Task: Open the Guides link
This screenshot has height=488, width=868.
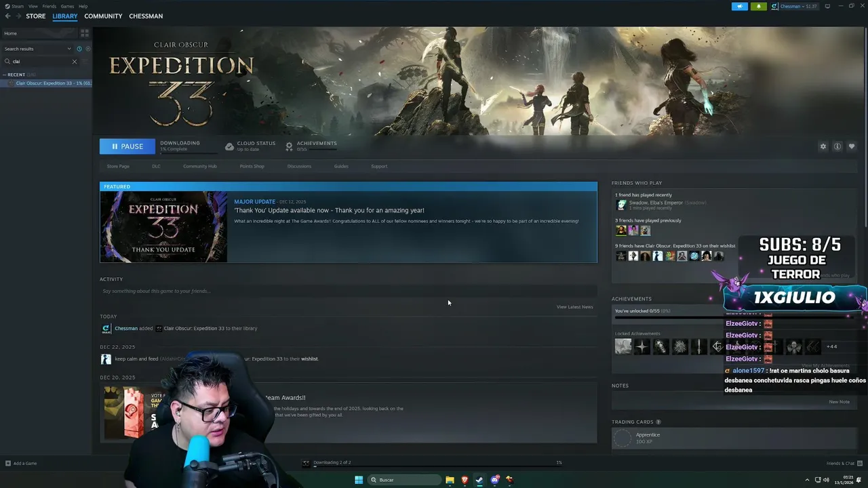Action: click(341, 166)
